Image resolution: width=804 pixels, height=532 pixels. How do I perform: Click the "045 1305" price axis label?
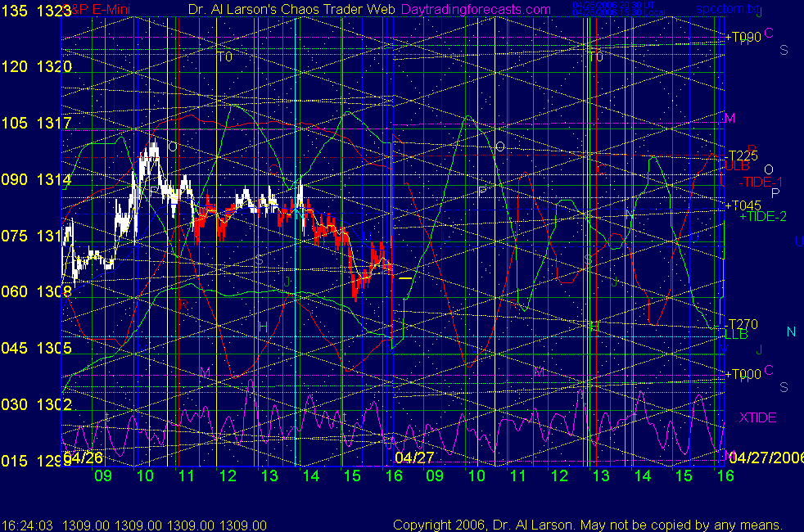click(36, 348)
